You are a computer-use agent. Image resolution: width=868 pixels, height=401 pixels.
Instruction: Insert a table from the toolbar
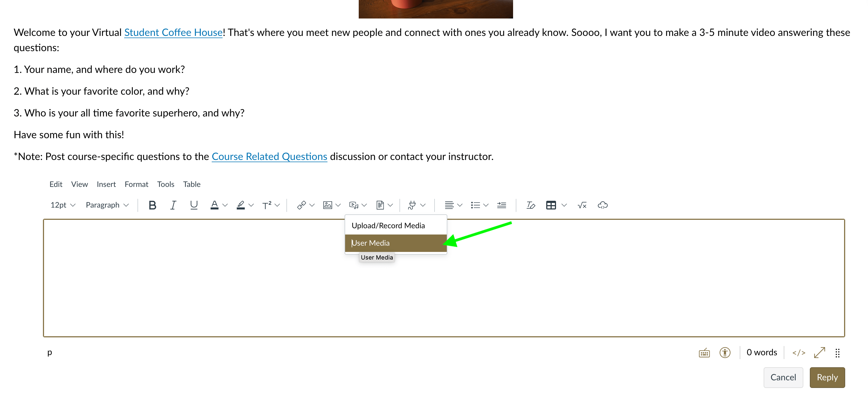click(552, 205)
